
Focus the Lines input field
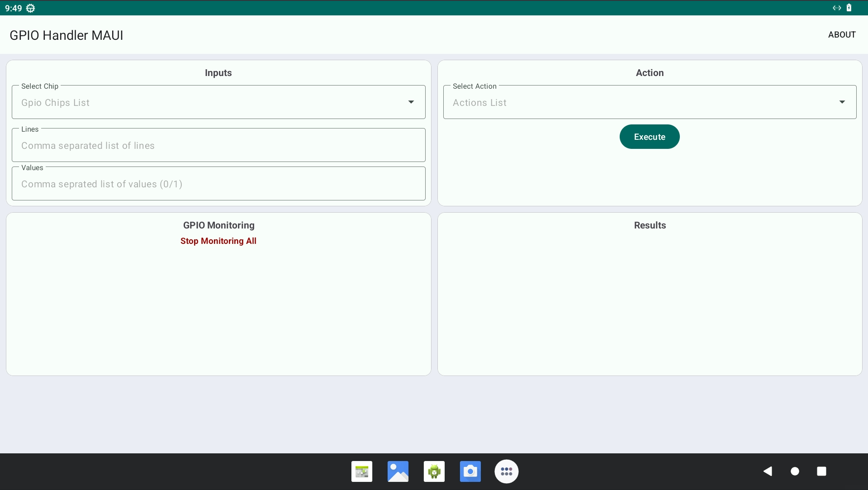click(218, 145)
